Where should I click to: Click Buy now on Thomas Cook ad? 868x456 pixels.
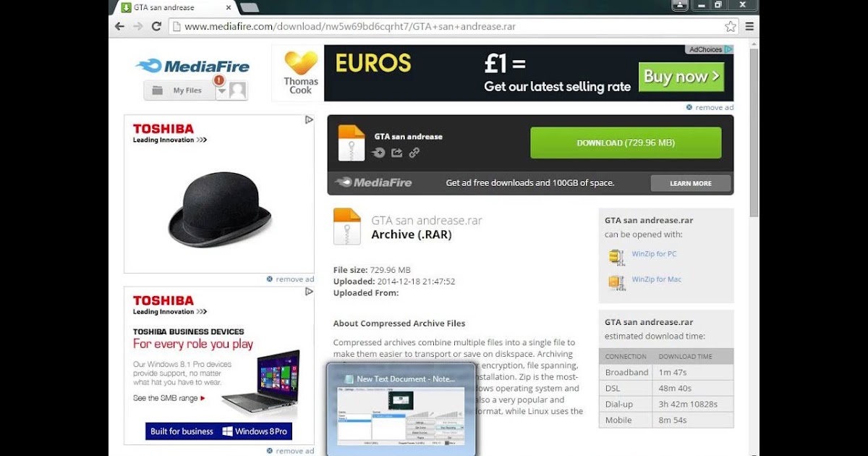coord(681,77)
